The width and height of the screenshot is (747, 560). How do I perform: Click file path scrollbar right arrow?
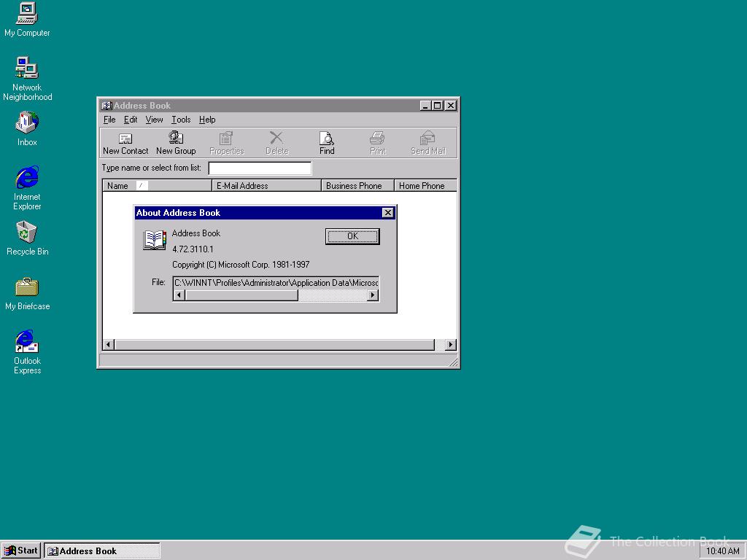(373, 295)
